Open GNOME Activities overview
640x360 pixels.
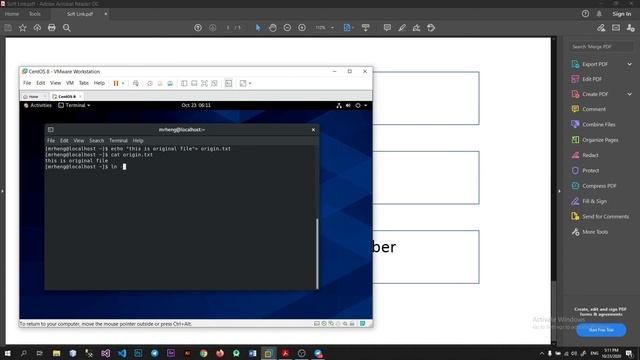(38, 105)
